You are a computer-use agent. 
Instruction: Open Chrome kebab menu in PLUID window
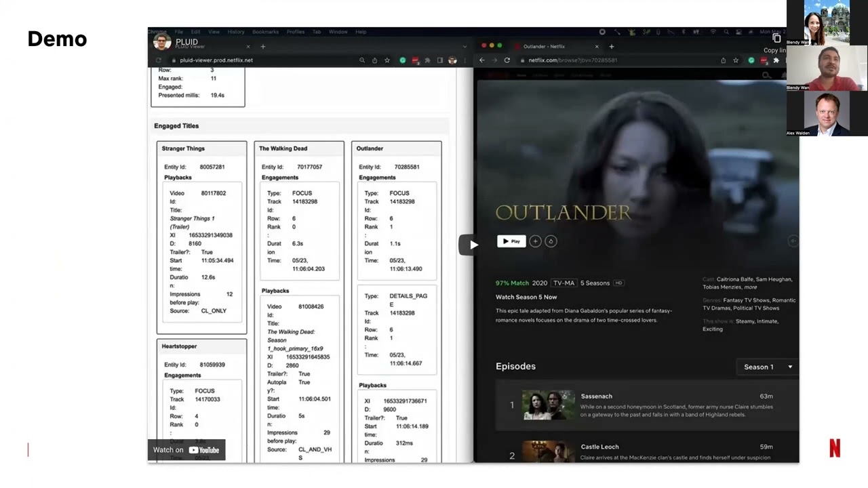(464, 60)
